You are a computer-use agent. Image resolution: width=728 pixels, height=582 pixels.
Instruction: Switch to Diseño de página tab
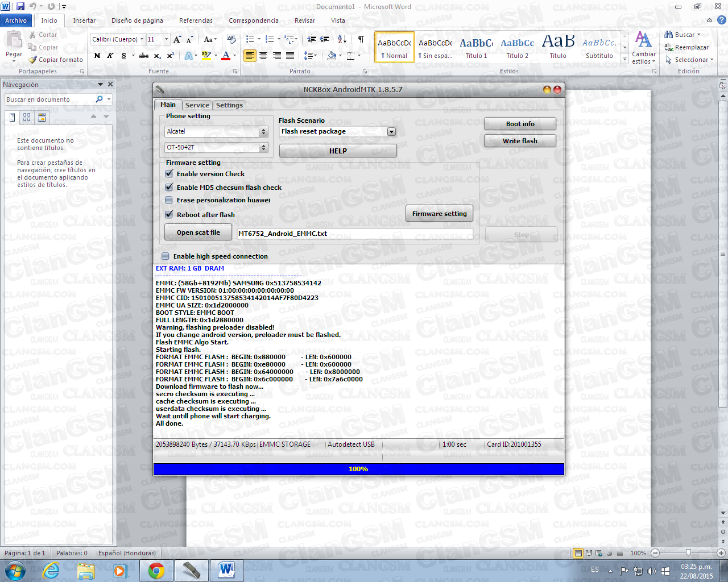click(x=137, y=20)
